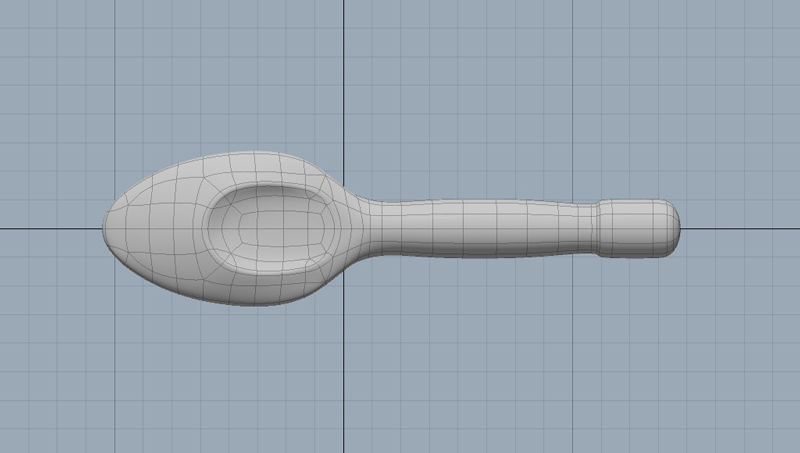Click horizontal axis line left of the spoon
Viewport: 800px width, 453px height.
[50, 227]
